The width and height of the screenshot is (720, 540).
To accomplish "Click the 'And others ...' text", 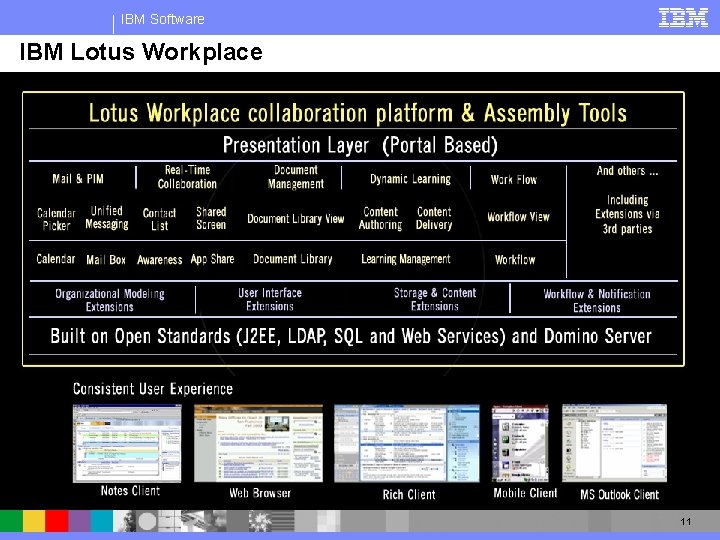I will click(x=627, y=171).
